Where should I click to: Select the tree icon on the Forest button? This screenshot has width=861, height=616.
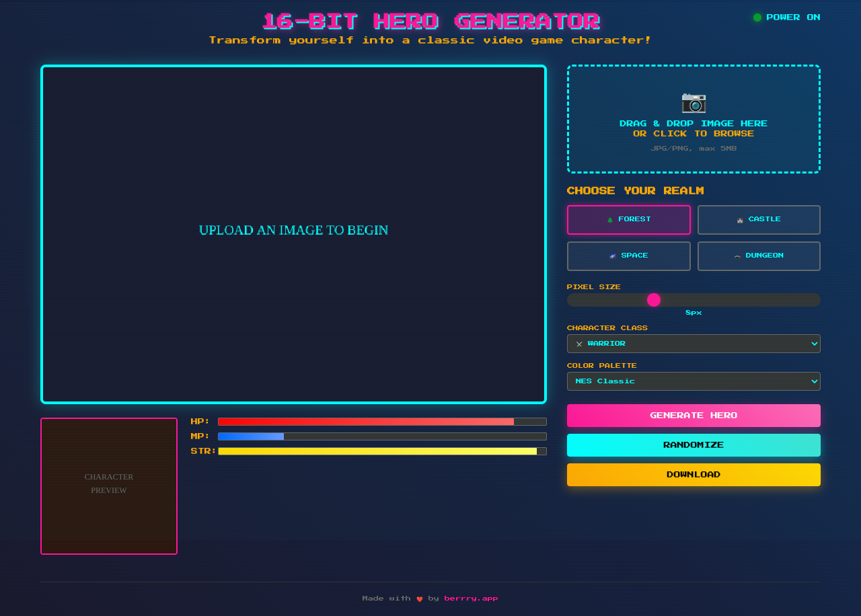611,219
